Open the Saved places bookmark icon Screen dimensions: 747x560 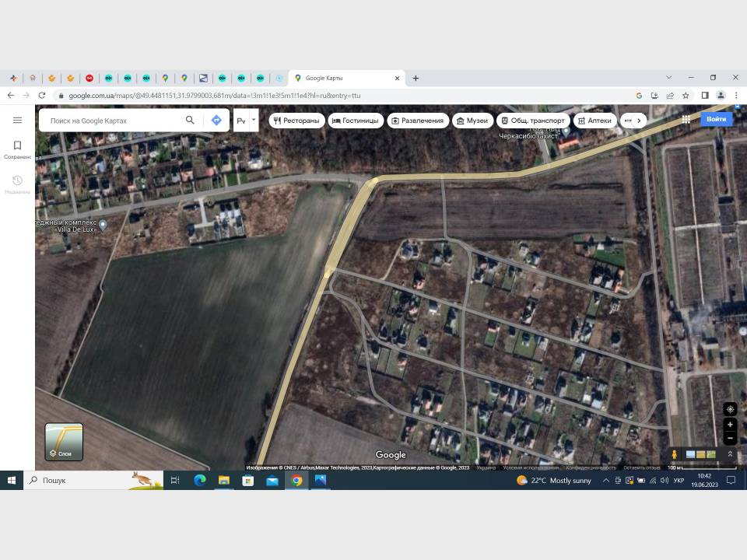coord(18,145)
